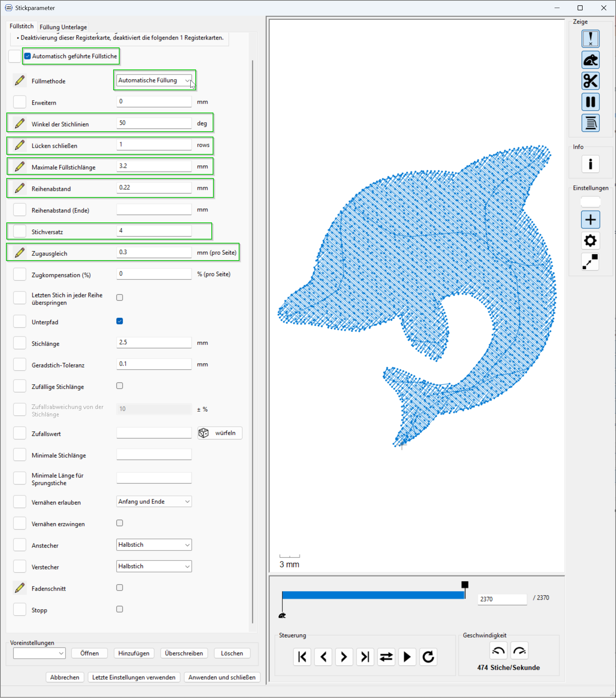Open the gear settings icon

pos(590,241)
